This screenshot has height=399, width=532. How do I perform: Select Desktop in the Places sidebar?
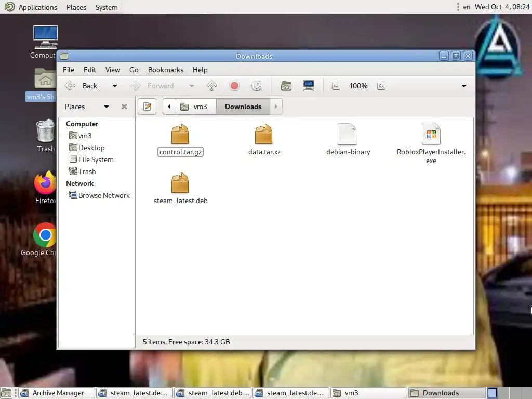click(87, 148)
